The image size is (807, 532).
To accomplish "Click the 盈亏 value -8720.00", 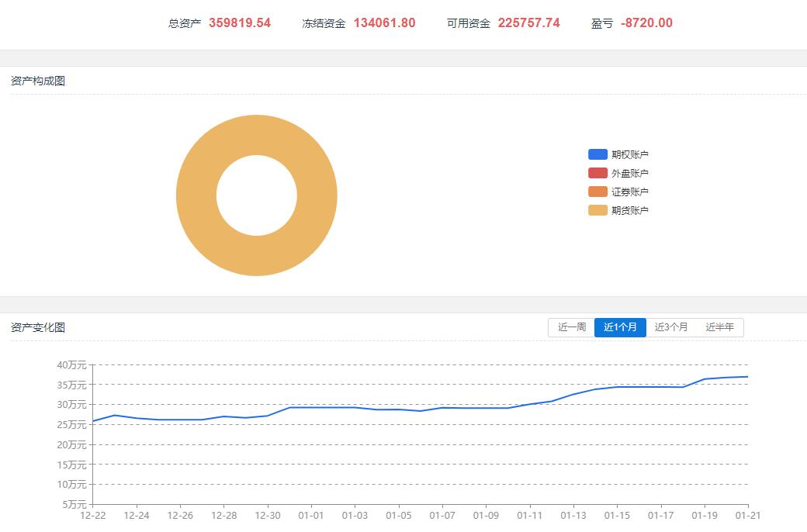I will (x=646, y=23).
